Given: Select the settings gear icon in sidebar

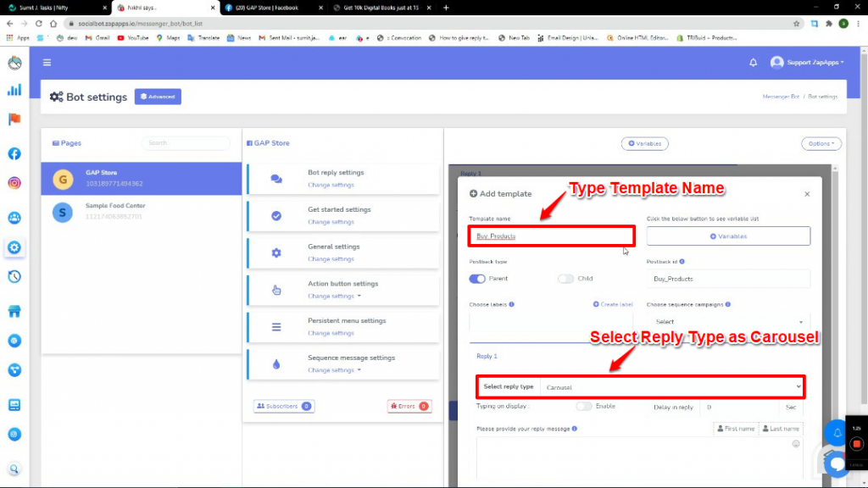Looking at the screenshot, I should [14, 247].
